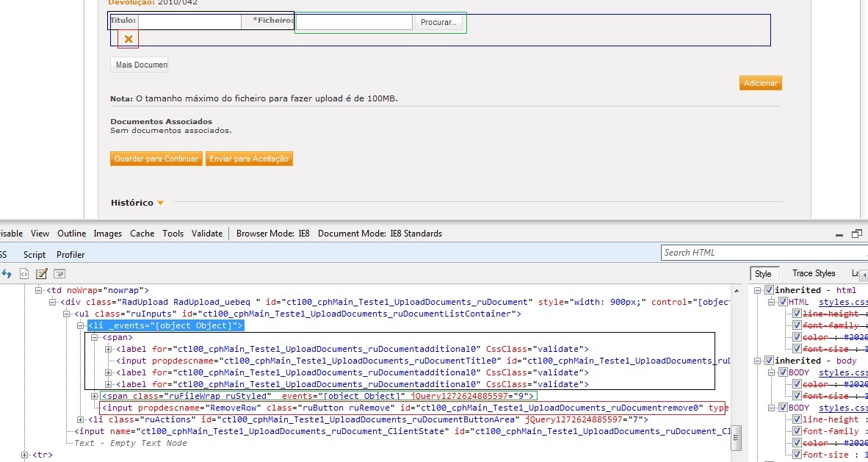Collapse the div RadUpload node
868x462 pixels.
point(53,302)
